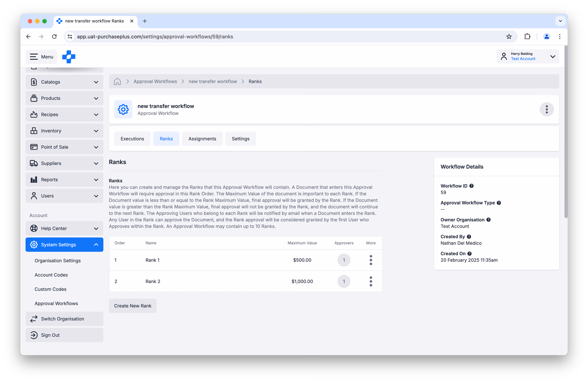Screen dimensions: 588x382
Task: Click the workflow gear icon beside title
Action: (x=123, y=109)
